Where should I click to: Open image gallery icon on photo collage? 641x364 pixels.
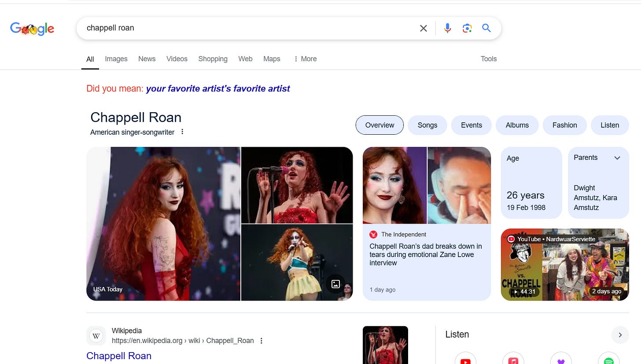click(335, 284)
